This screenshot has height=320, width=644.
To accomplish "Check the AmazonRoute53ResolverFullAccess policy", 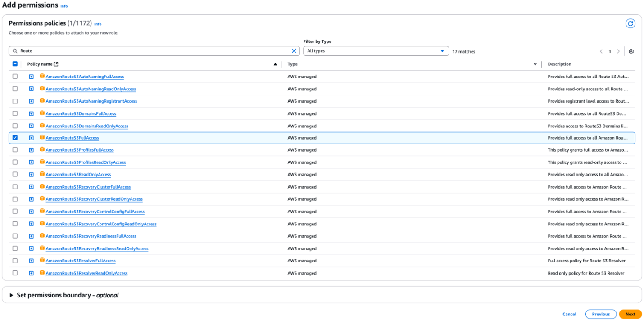I will coord(15,261).
